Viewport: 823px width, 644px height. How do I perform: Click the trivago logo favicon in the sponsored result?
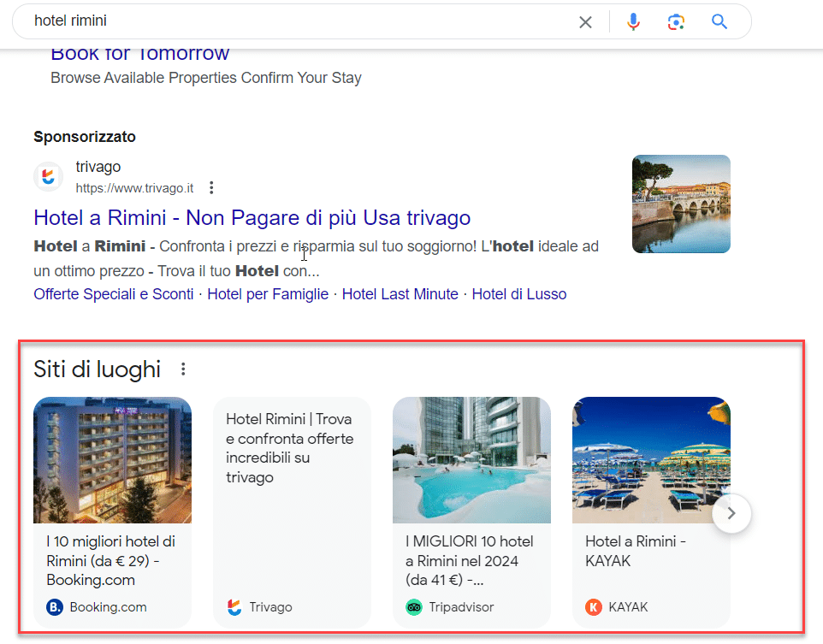[48, 177]
